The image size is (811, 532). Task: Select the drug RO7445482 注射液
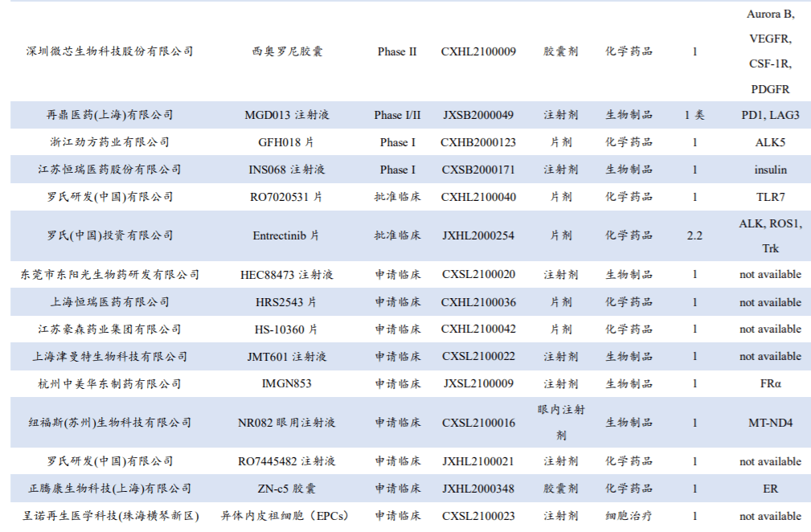[x=287, y=461]
